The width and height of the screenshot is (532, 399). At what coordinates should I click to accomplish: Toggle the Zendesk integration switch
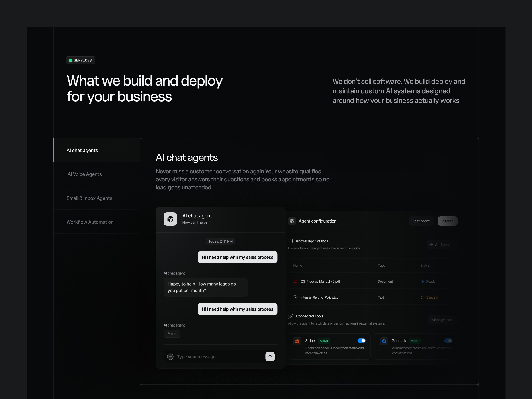click(448, 340)
